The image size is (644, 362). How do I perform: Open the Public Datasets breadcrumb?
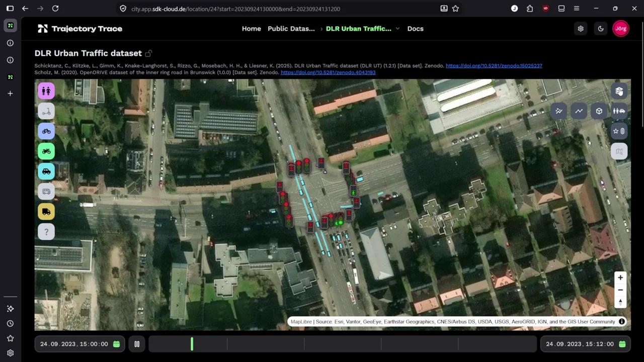291,29
